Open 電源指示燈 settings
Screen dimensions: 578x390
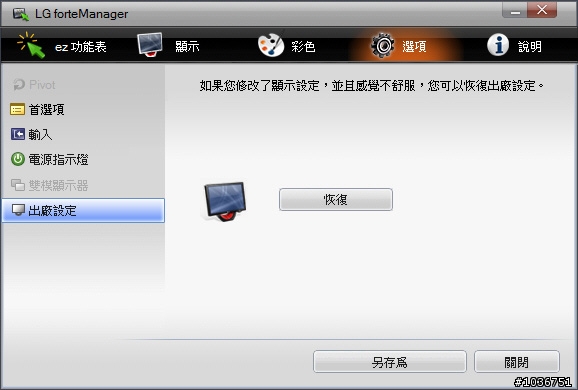83,160
